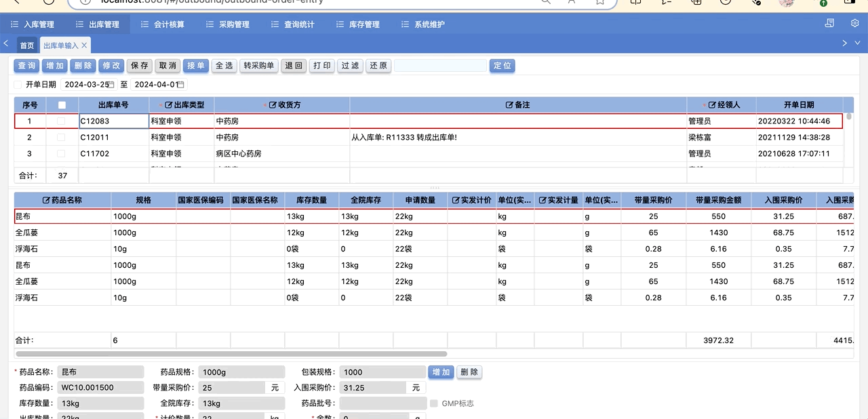Open the 库存管理 menu
868x419 pixels.
(358, 24)
